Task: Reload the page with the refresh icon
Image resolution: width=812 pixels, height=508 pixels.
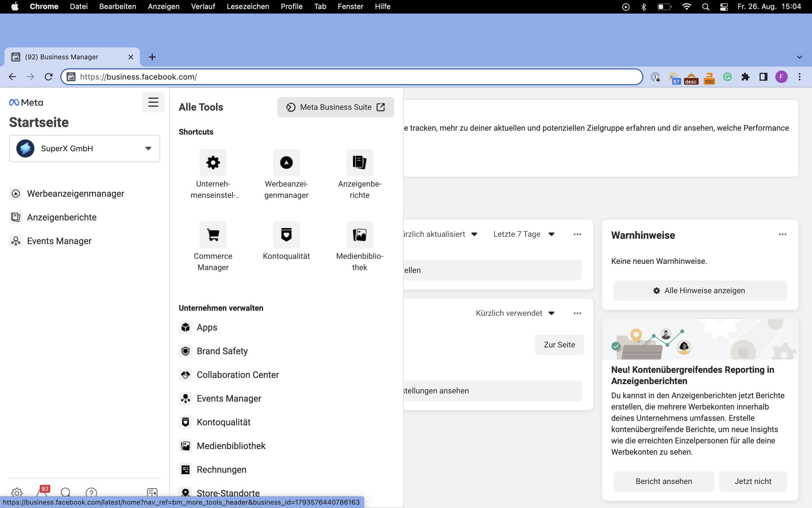Action: 49,77
